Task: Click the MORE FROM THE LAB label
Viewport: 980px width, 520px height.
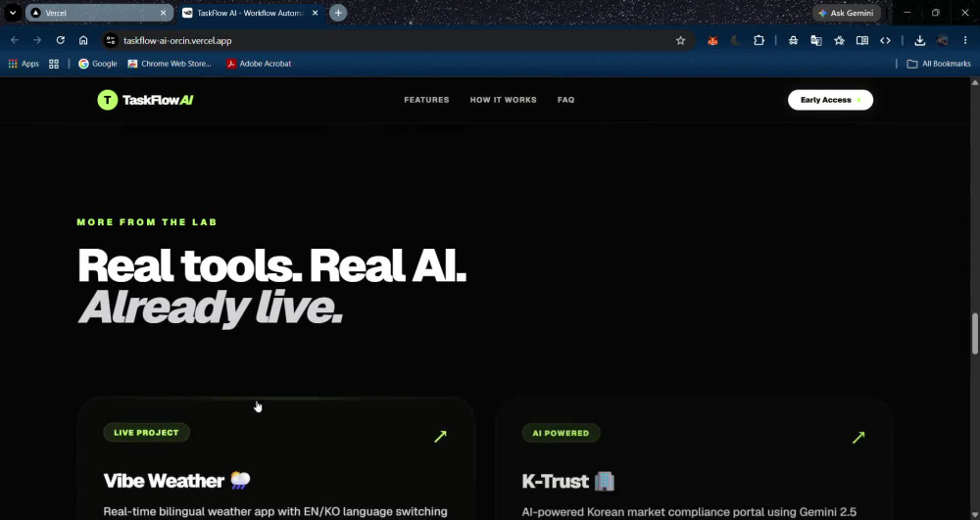Action: coord(147,222)
